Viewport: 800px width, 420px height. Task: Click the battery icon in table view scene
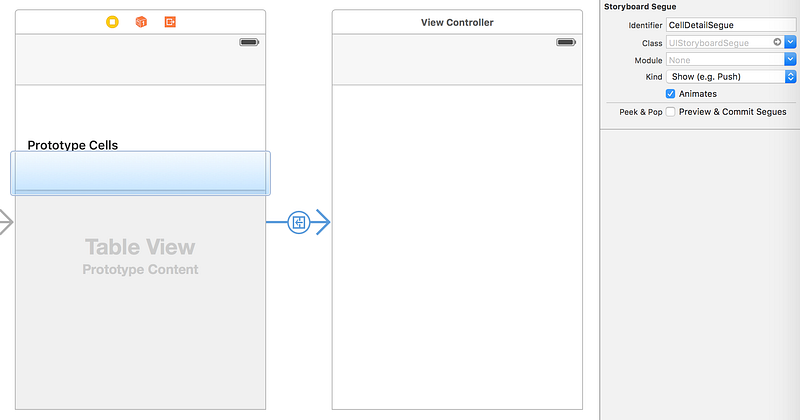pyautogui.click(x=249, y=42)
